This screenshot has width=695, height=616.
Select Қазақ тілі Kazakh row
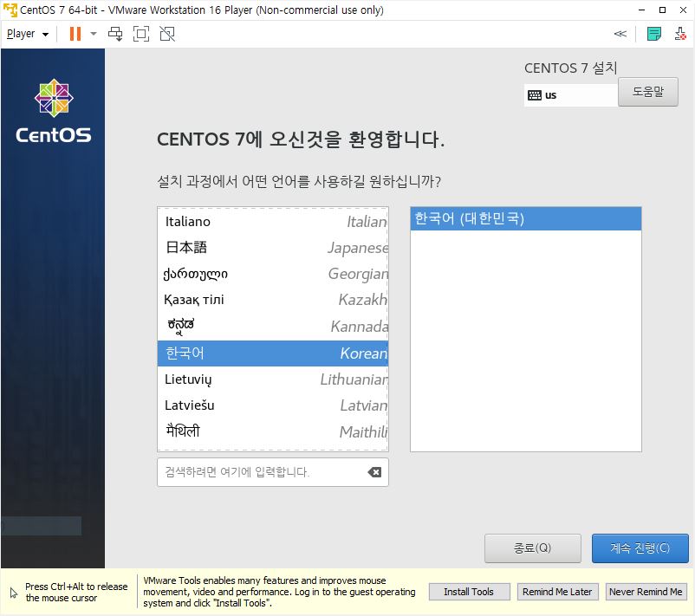click(x=273, y=300)
